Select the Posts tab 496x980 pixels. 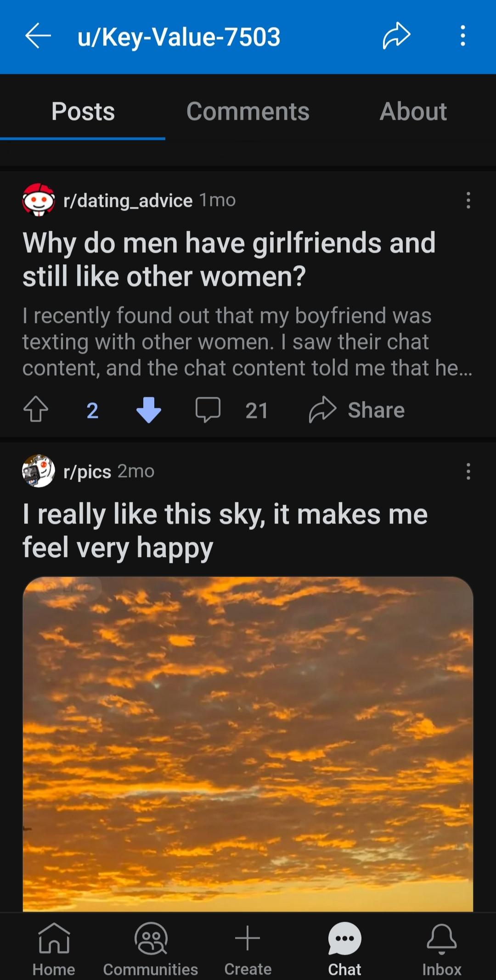pyautogui.click(x=83, y=111)
